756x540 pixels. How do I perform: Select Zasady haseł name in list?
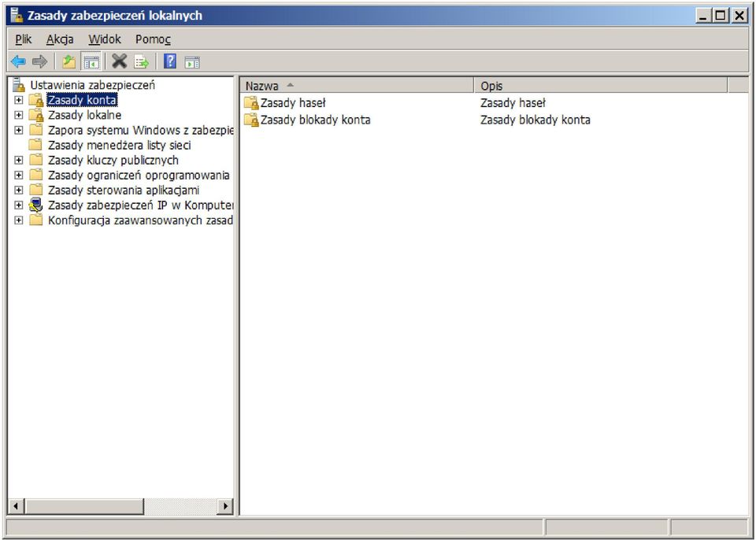(293, 102)
